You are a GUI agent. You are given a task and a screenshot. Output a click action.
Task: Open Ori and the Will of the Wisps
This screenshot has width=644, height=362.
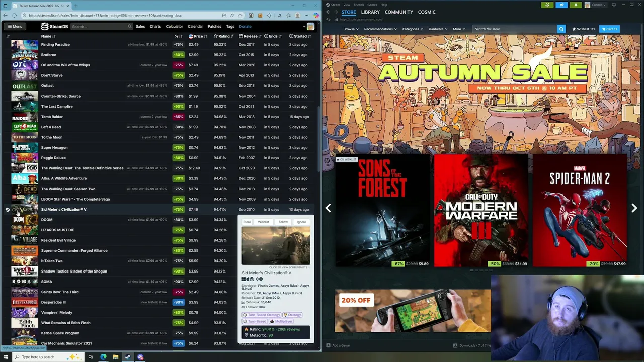[65, 65]
